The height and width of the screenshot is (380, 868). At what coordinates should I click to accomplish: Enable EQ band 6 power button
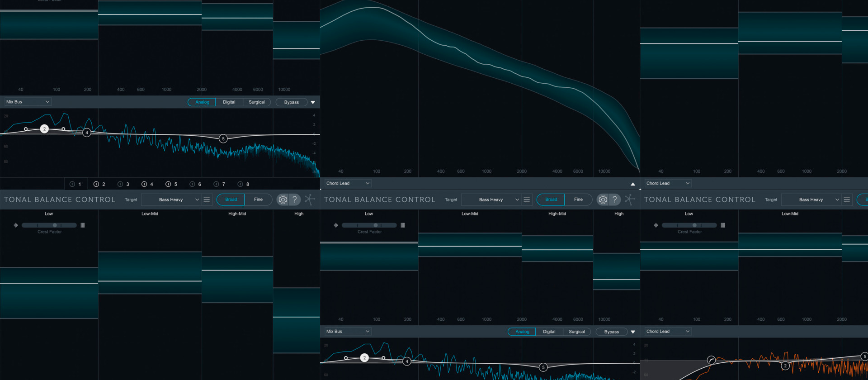(192, 184)
